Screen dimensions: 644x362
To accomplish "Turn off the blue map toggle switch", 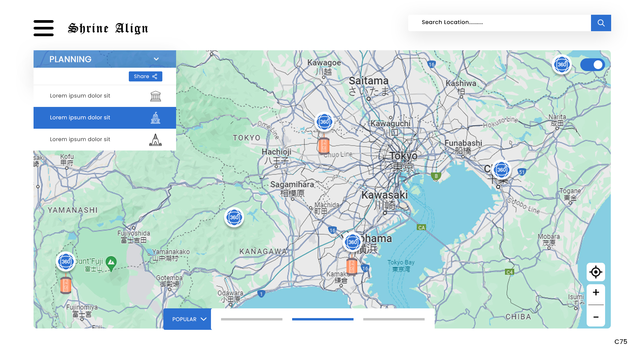I will [593, 65].
